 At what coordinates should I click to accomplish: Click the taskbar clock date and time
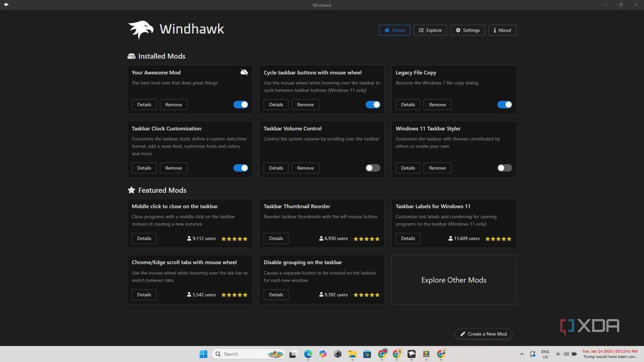tap(610, 354)
